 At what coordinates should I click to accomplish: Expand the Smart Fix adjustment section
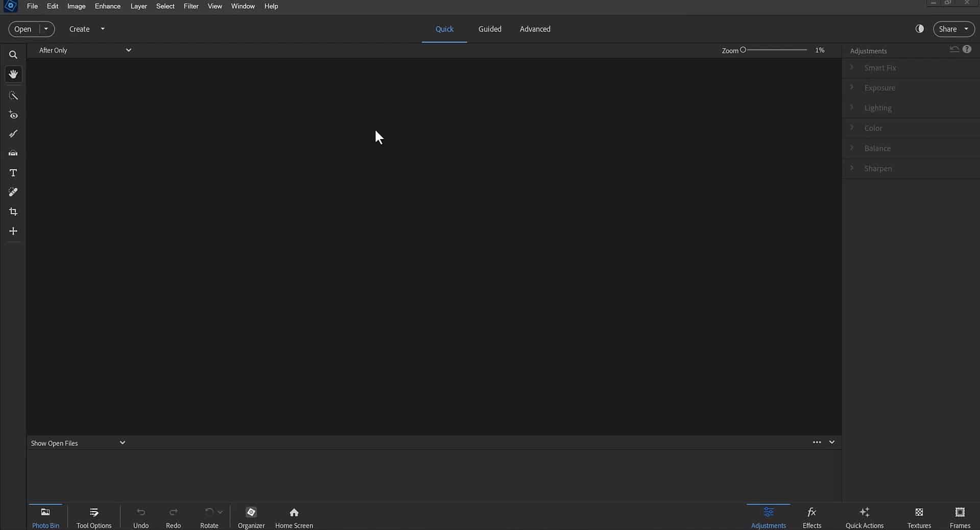tap(879, 68)
